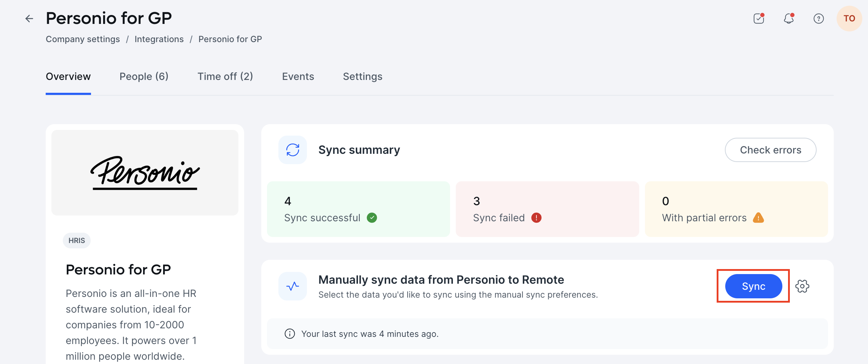Start a manual sync with Sync button
This screenshot has width=868, height=364.
tap(754, 286)
